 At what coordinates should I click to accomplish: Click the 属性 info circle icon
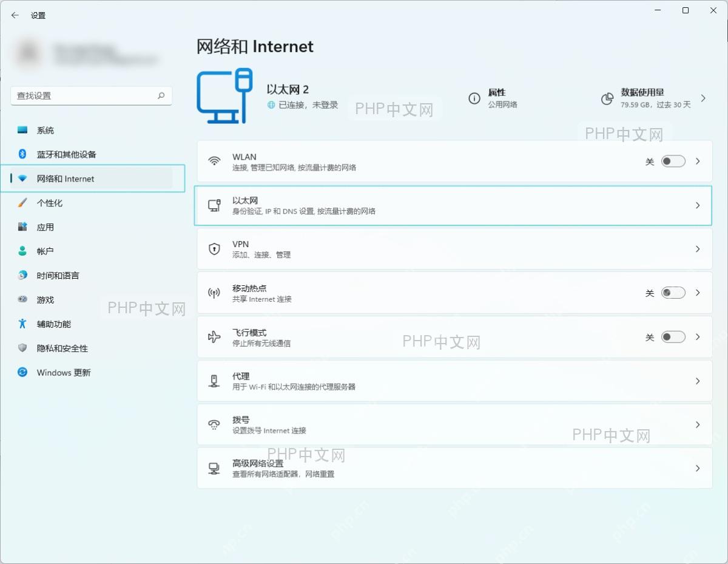click(474, 98)
